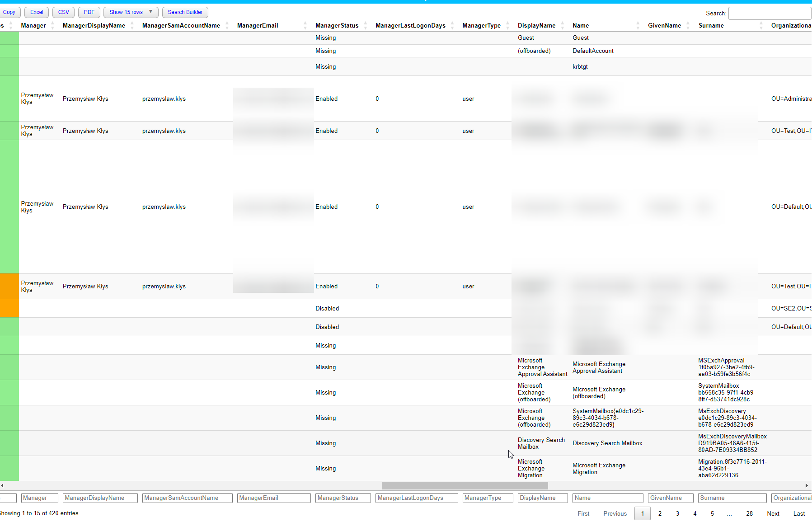This screenshot has width=812, height=522.
Task: Click the ManagerEmail filter field
Action: (274, 498)
